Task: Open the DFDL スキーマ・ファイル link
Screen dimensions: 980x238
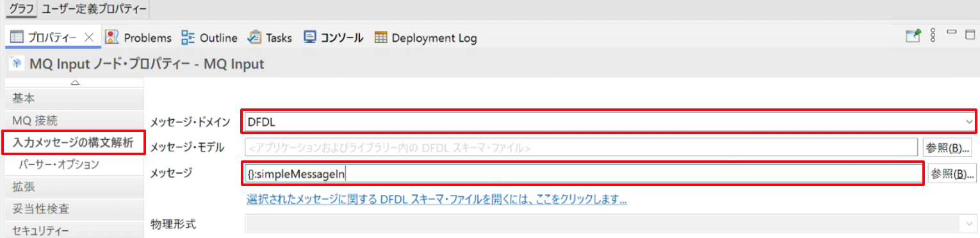Action: tap(437, 200)
